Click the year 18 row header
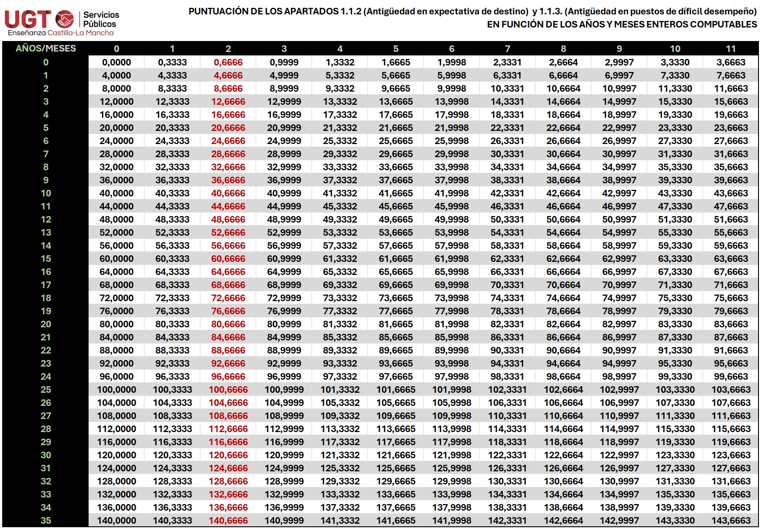Viewport: 762px width, 532px height. pyautogui.click(x=46, y=298)
